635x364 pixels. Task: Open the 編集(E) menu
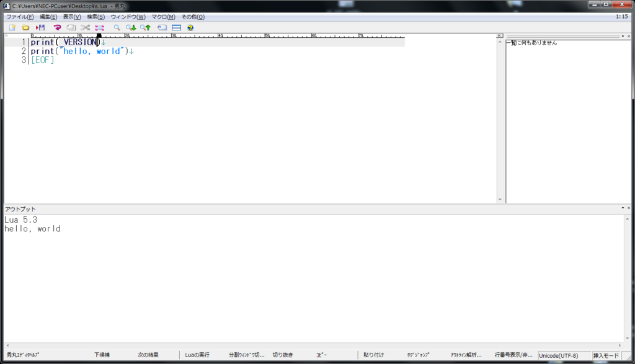(x=48, y=17)
